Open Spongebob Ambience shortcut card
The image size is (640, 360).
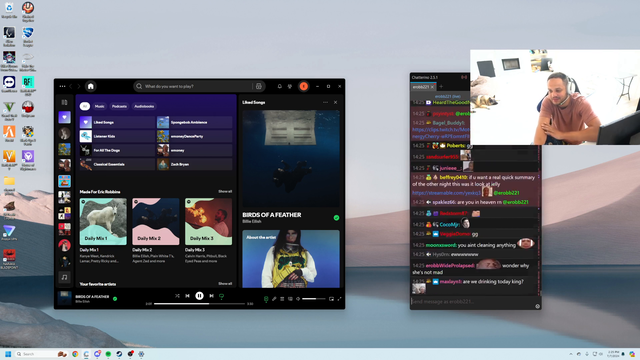click(195, 122)
